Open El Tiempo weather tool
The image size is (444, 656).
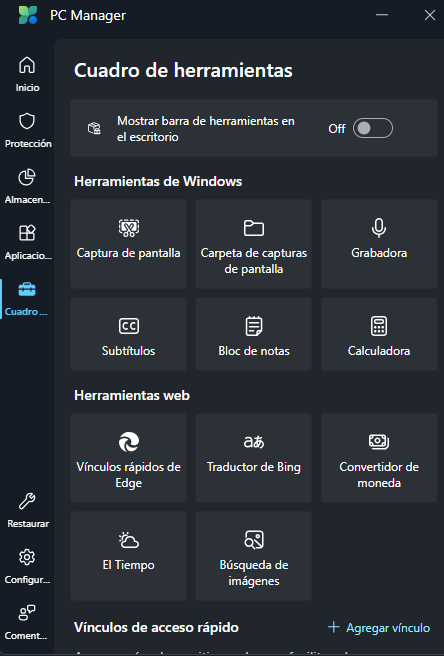[x=128, y=556]
